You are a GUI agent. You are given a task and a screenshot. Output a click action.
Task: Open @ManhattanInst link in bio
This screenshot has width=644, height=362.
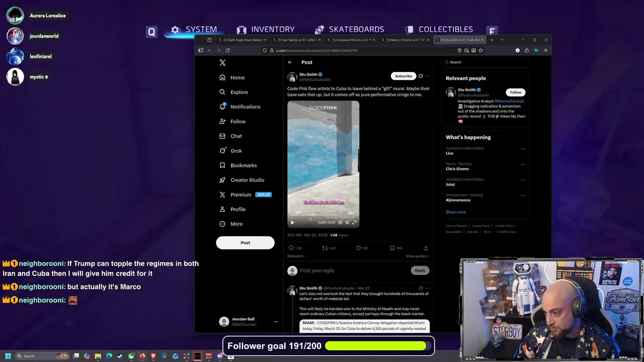click(509, 101)
